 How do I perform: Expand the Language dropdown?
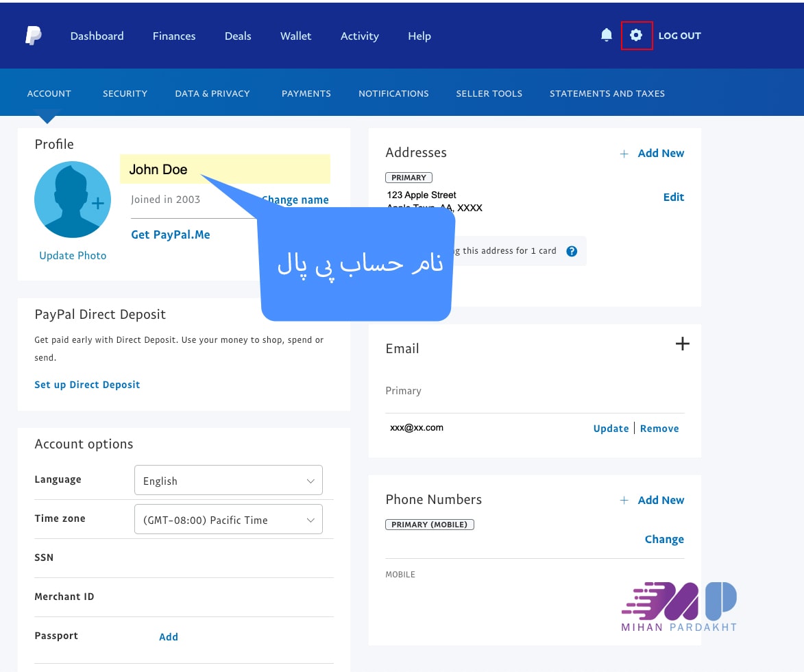click(228, 481)
